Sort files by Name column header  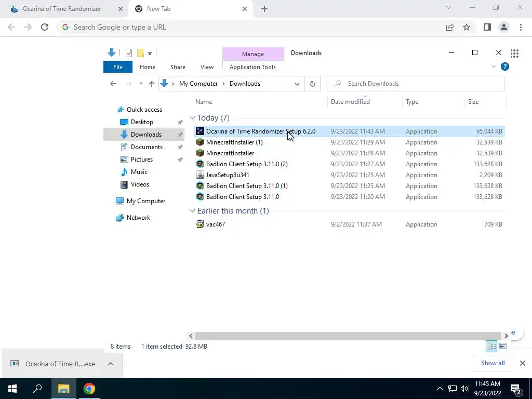[204, 102]
